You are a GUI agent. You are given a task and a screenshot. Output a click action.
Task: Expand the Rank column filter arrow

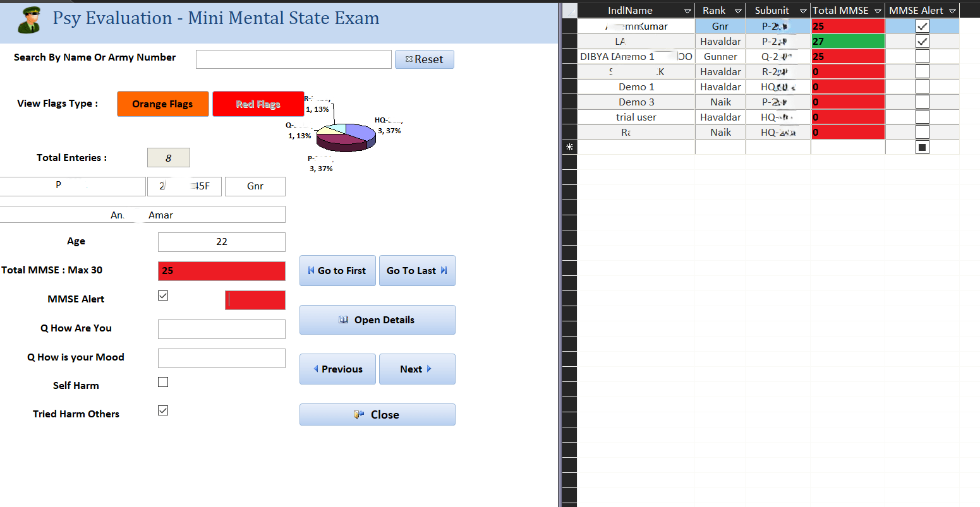(x=737, y=11)
